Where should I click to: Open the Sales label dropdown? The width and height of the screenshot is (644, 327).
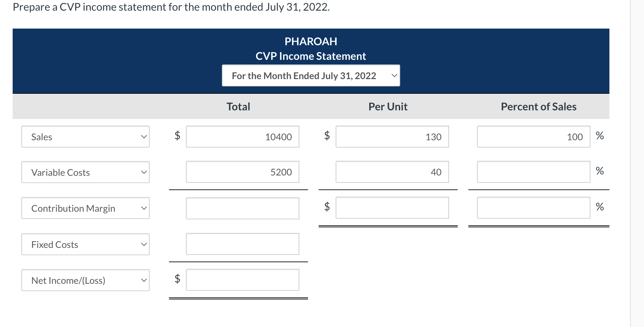coord(85,137)
